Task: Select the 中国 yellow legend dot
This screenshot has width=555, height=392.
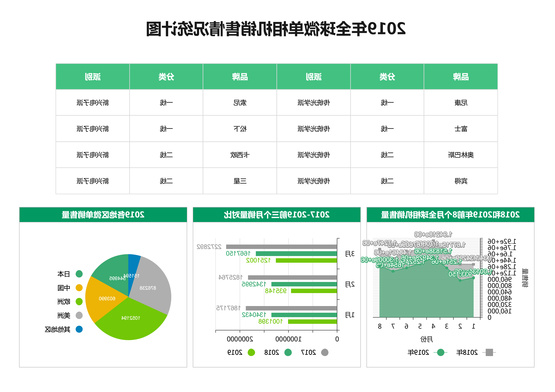Action: 79,288
